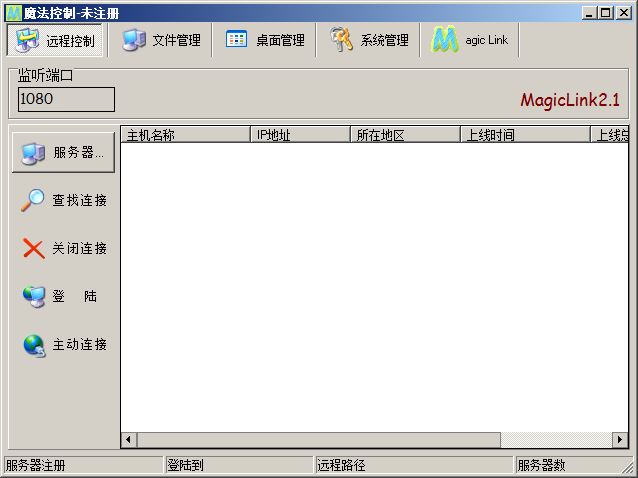Screen dimensions: 638x478
Task: Click the 所在地区 column header
Action: pyautogui.click(x=405, y=135)
